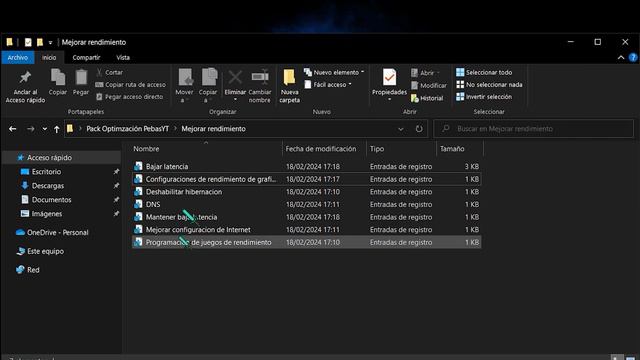640x360 pixels.
Task: Open the Eliminar dropdown arrow
Action: pyautogui.click(x=235, y=100)
